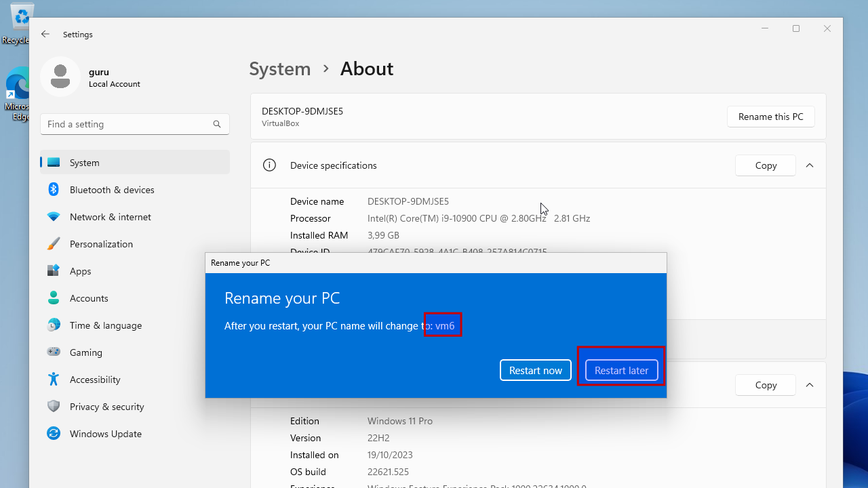Click the 3,99 GB installed RAM value

pos(383,235)
